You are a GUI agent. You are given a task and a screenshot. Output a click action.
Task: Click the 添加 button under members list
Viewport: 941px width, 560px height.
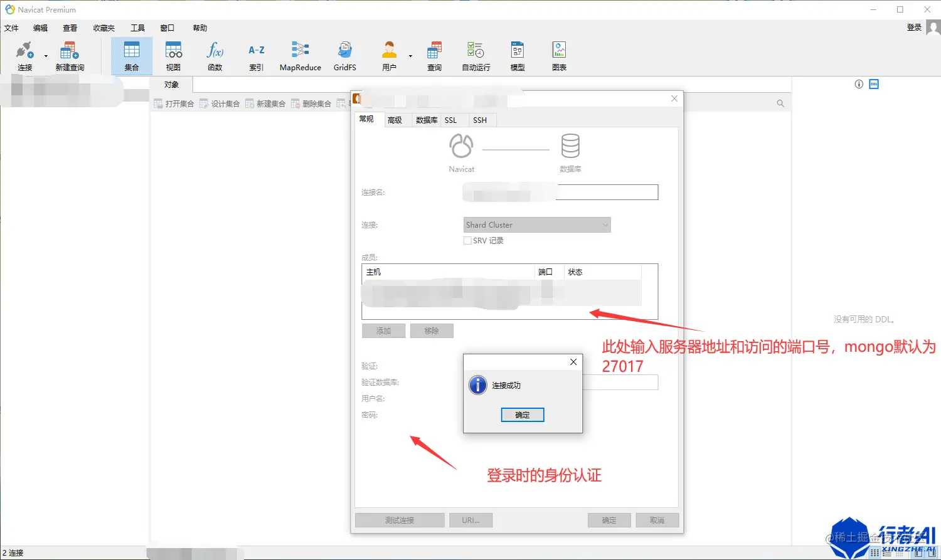(383, 330)
